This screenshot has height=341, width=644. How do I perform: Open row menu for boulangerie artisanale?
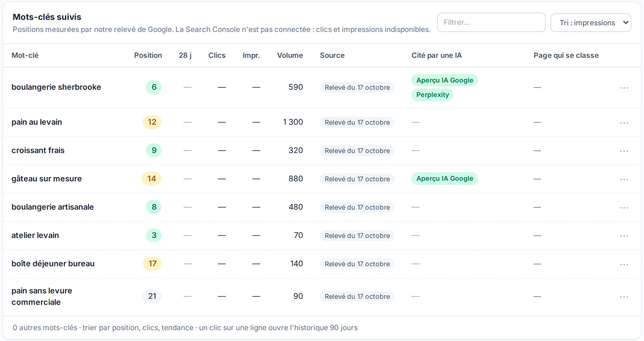[624, 208]
